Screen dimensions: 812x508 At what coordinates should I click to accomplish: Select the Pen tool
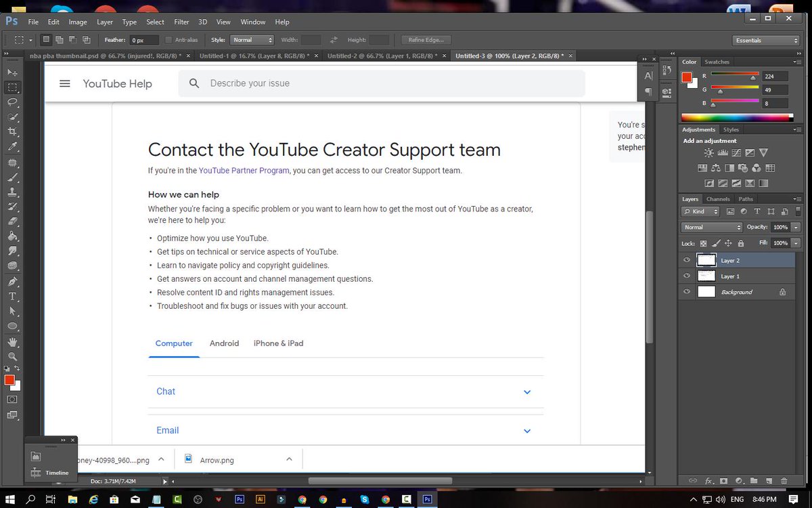12,281
